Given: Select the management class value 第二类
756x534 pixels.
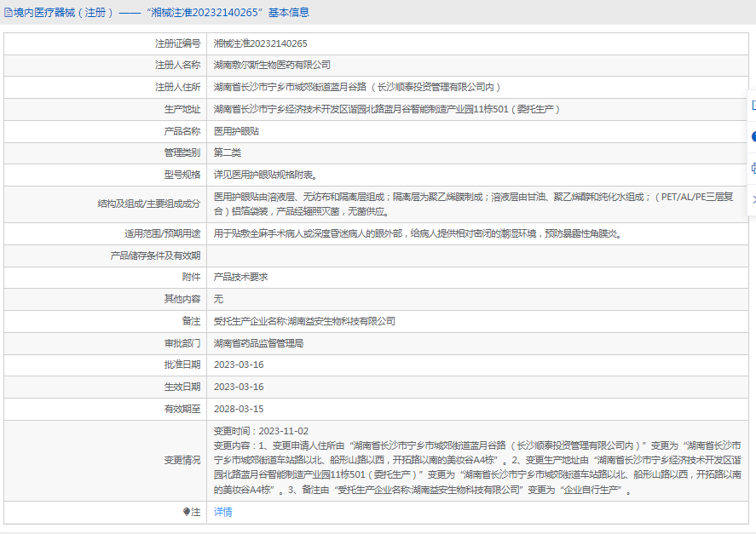Looking at the screenshot, I should pos(227,152).
